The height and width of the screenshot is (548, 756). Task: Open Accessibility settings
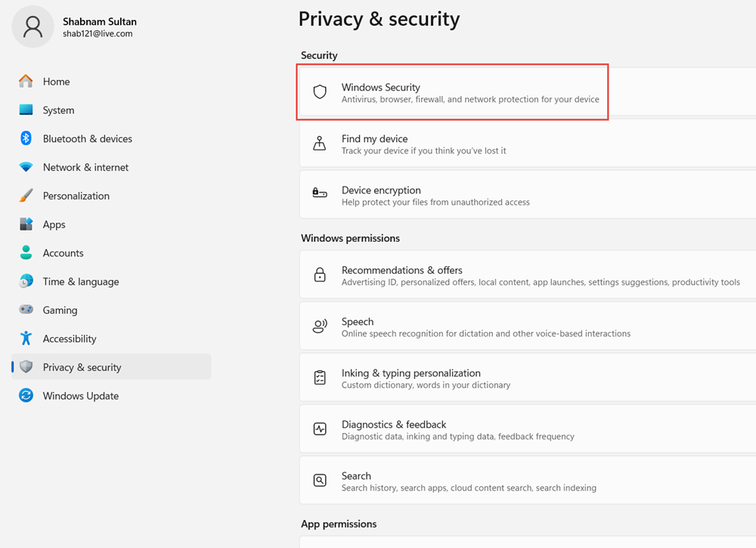pos(111,339)
